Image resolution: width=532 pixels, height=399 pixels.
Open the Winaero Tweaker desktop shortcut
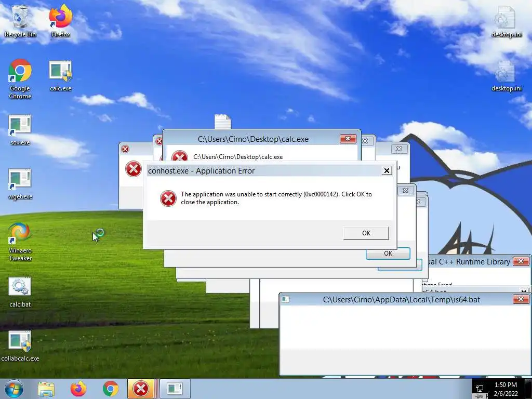click(20, 242)
